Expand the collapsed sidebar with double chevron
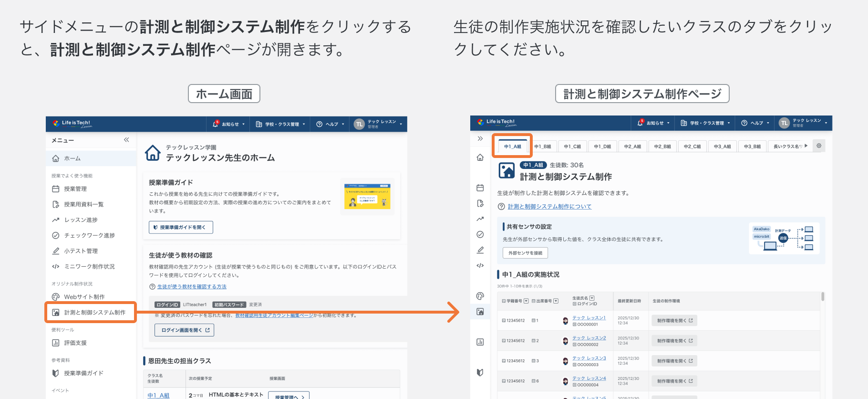 click(480, 139)
